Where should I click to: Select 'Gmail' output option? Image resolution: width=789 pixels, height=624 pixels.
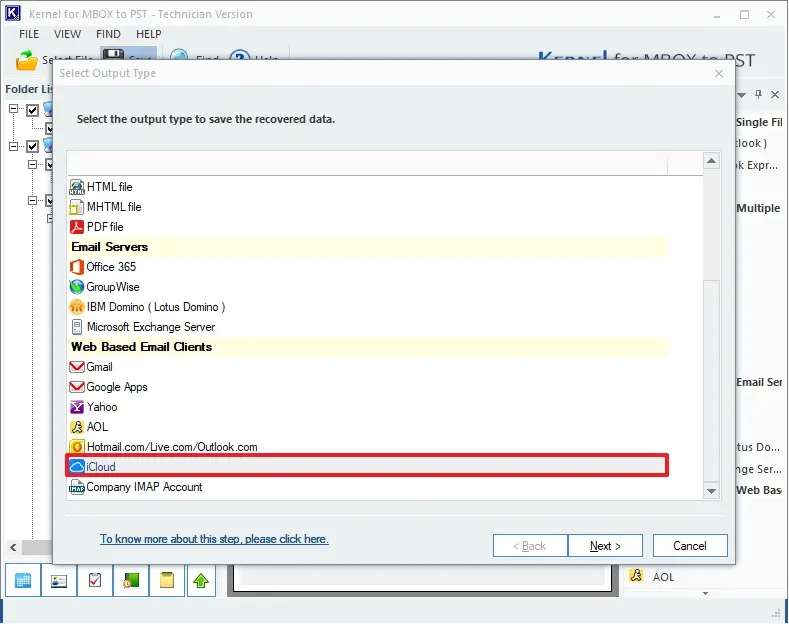[x=99, y=367]
